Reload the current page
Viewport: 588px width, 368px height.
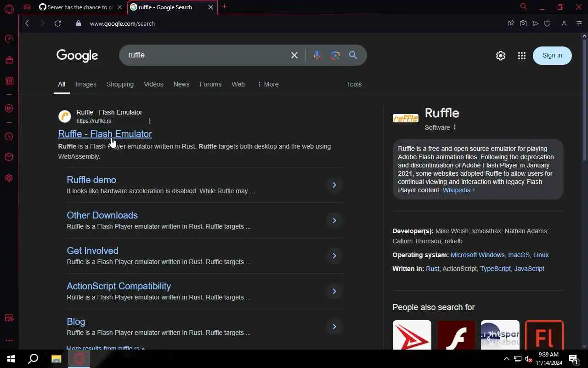[x=57, y=23]
